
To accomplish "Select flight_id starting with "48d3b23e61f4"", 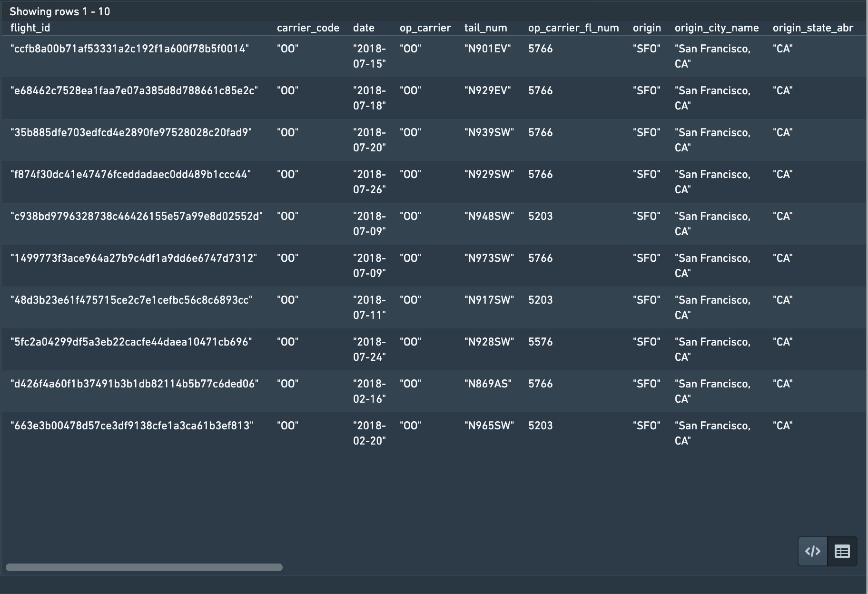I will (x=131, y=300).
